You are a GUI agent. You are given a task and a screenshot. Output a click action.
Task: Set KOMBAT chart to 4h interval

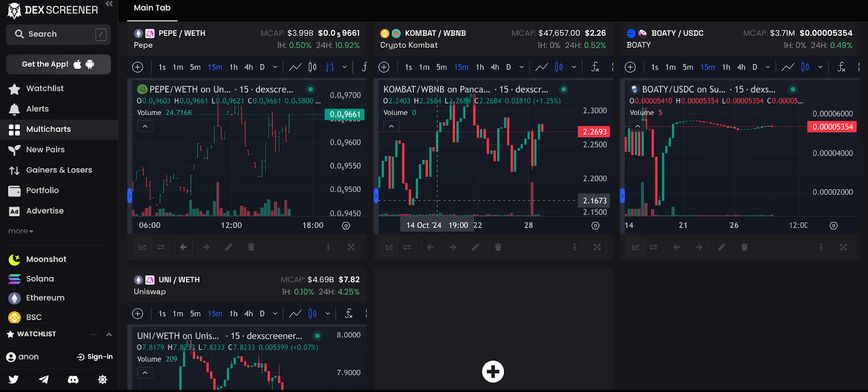495,67
